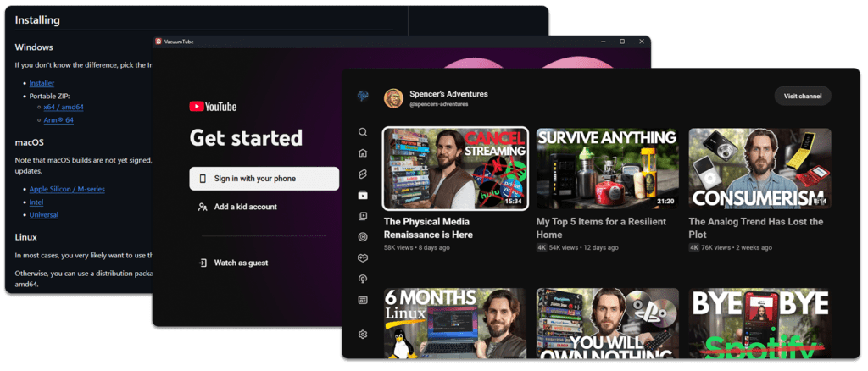Screen dimensions: 868x371
Task: Open the Gaming icon in sidebar
Action: pyautogui.click(x=363, y=258)
